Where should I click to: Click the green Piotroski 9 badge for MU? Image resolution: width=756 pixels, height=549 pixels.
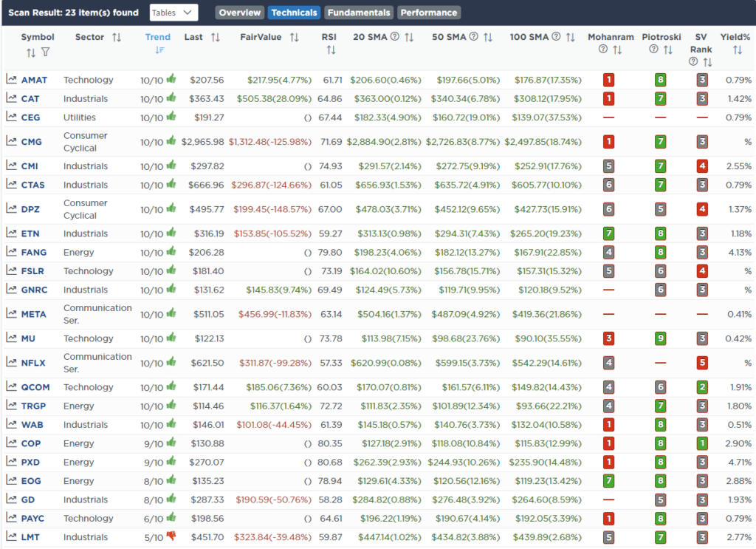pos(660,338)
